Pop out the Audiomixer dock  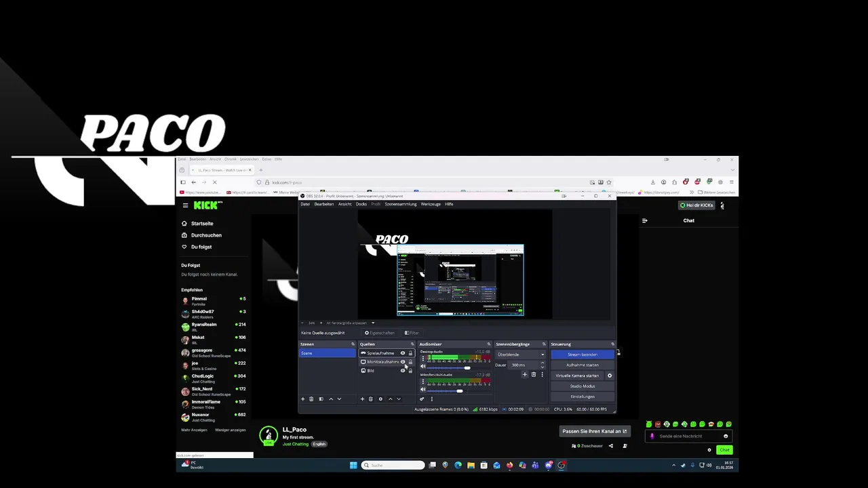click(x=489, y=344)
